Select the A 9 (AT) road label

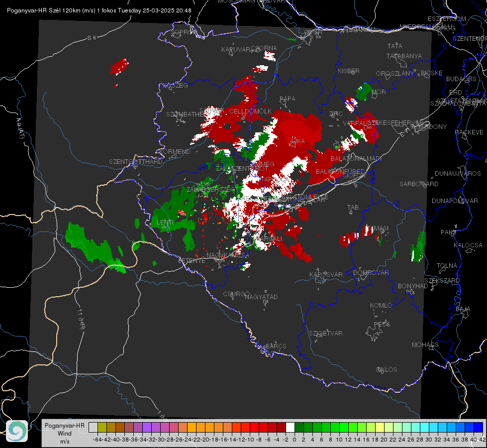coord(20,128)
